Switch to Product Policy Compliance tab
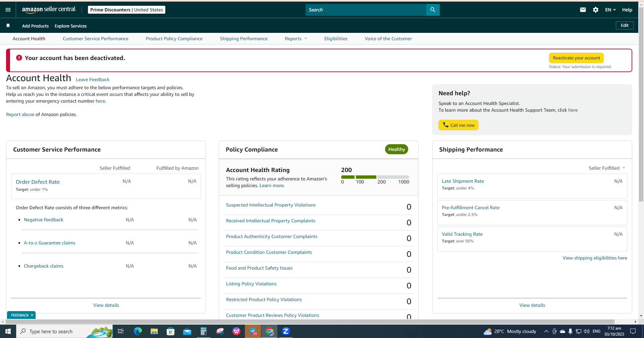 click(x=174, y=39)
